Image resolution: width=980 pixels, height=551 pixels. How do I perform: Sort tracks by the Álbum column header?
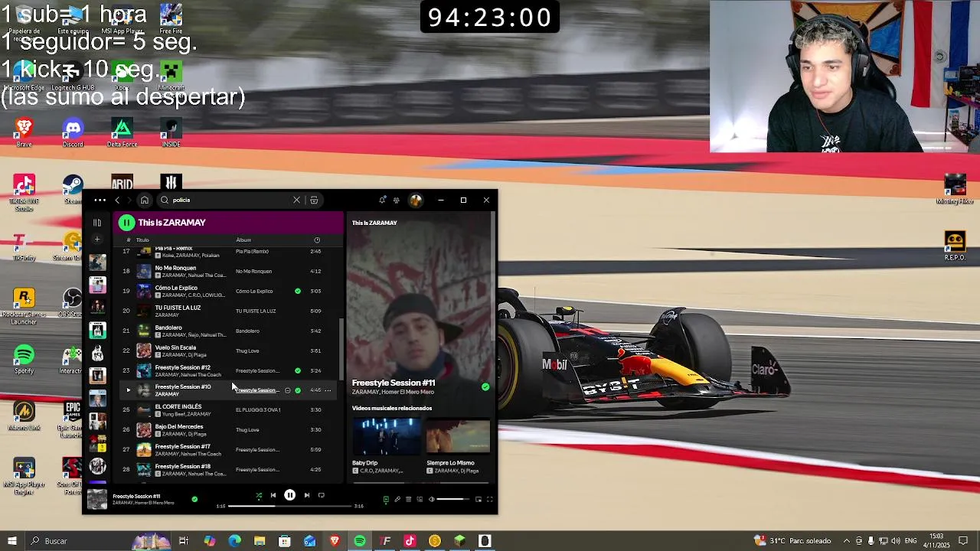click(x=243, y=240)
